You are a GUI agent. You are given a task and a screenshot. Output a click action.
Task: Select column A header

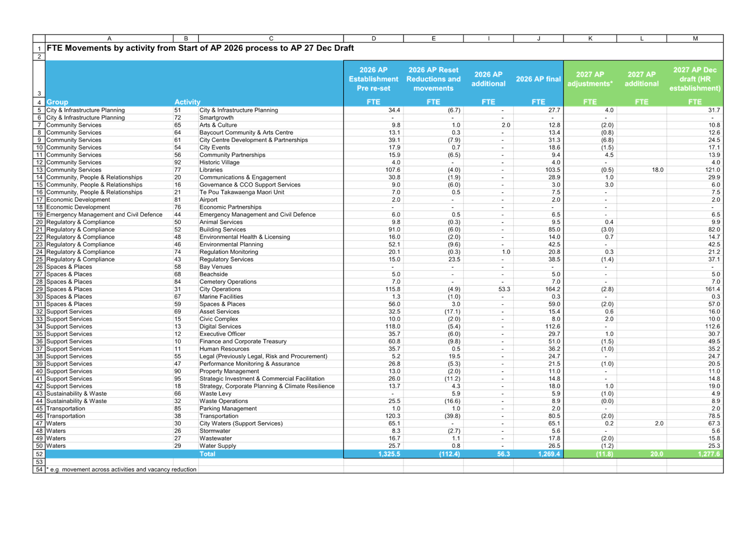click(x=109, y=39)
